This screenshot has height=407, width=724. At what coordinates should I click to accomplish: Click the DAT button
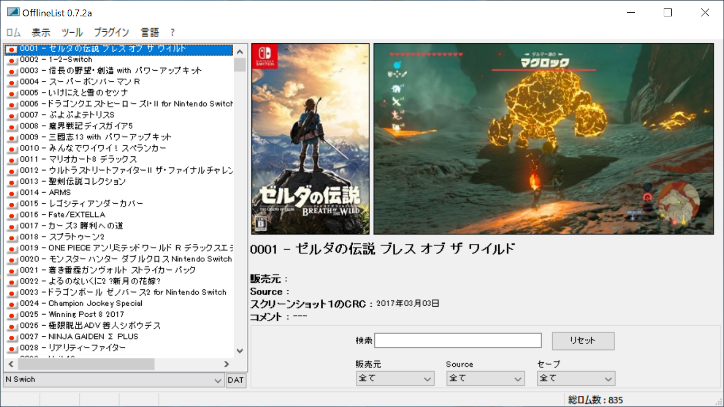pos(236,380)
